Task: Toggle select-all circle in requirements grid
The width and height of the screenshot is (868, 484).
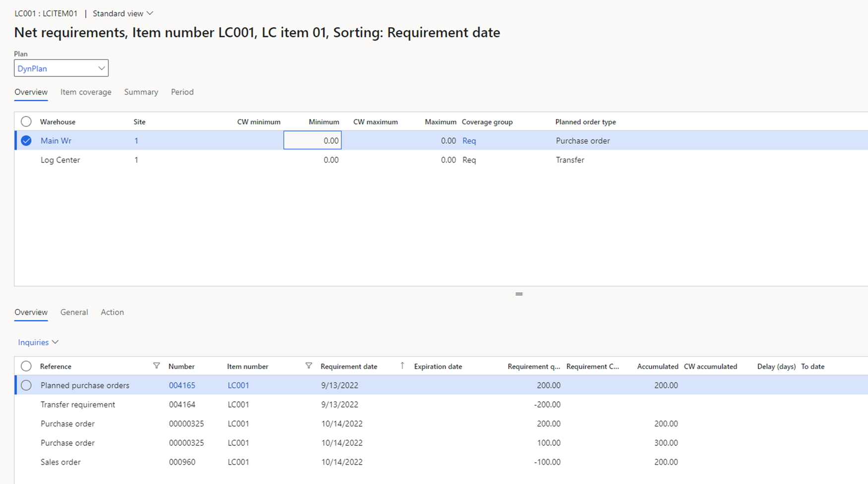Action: 26,366
